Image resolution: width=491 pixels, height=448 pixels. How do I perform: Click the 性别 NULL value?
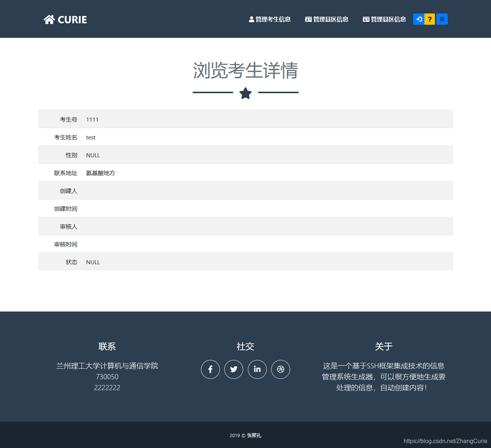pos(93,155)
